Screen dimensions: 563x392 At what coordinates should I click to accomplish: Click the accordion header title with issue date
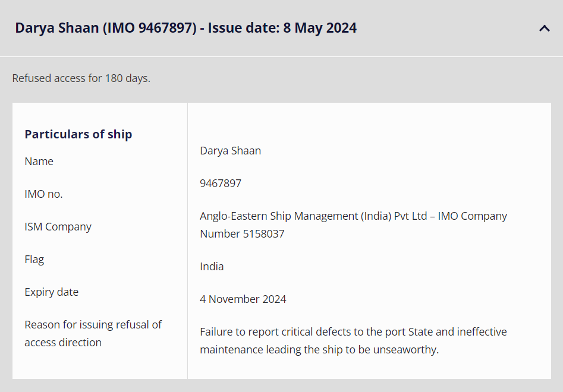[185, 28]
